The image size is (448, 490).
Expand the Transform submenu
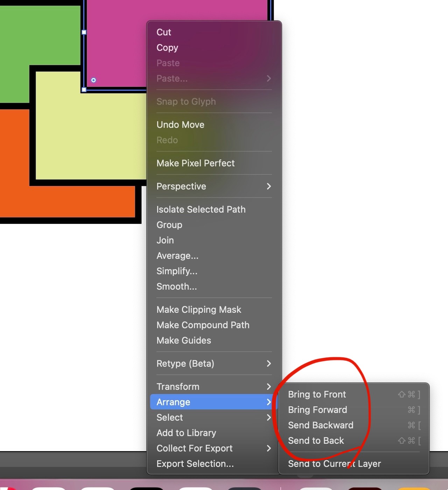click(x=214, y=387)
